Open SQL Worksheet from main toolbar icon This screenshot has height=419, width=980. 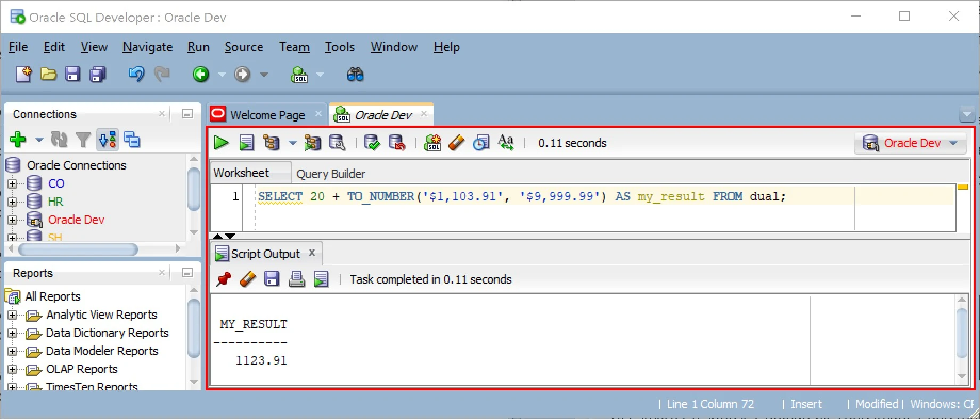[299, 74]
